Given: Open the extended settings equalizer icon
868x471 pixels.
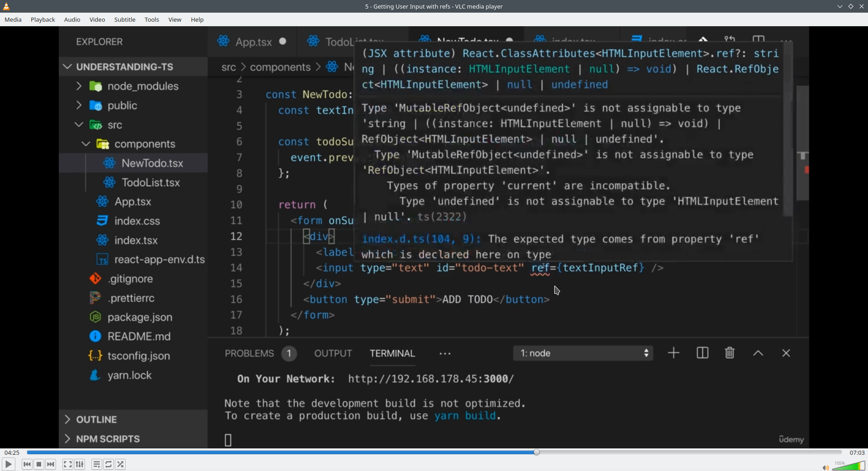Looking at the screenshot, I should 80,464.
